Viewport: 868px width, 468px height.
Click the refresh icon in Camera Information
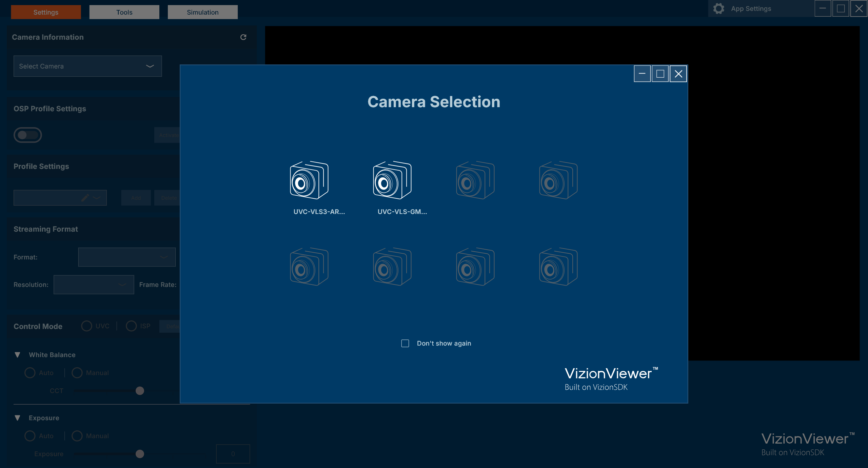coord(243,37)
